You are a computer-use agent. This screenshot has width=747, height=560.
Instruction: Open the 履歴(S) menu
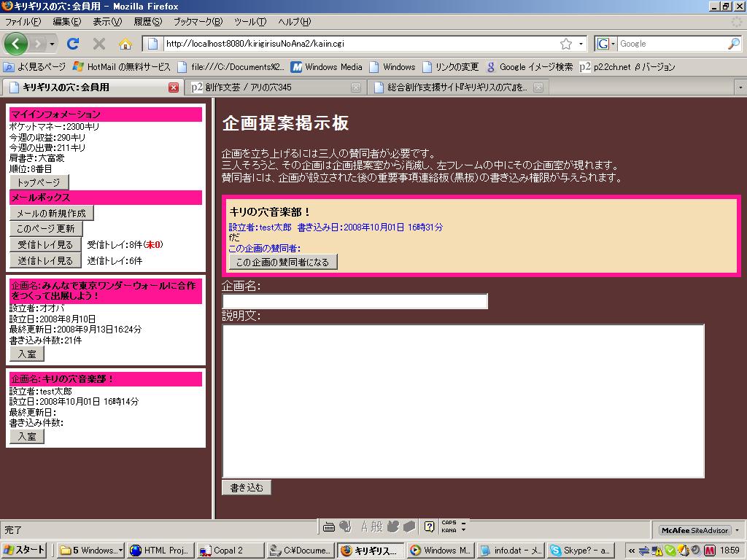pyautogui.click(x=147, y=22)
